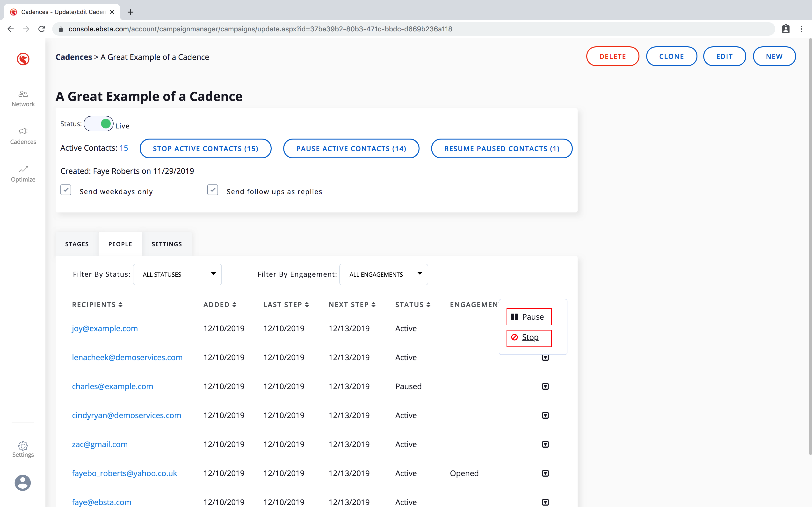The height and width of the screenshot is (507, 812).
Task: Uncheck Send weekdays only checkbox
Action: (x=66, y=190)
